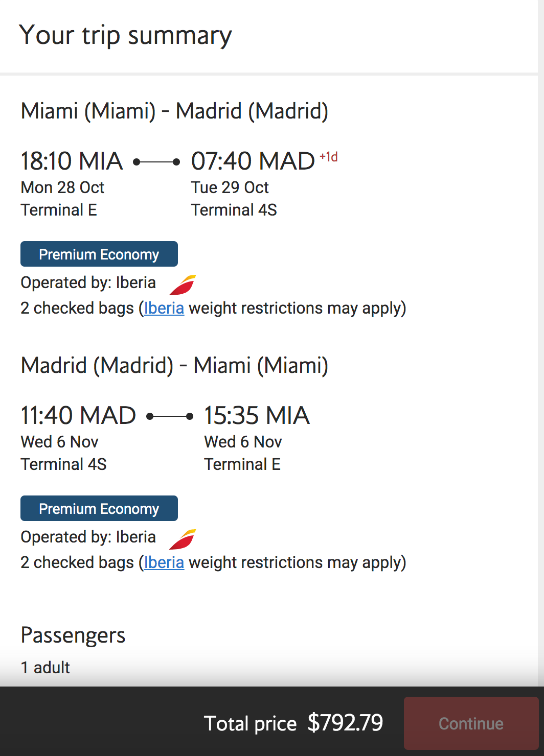The width and height of the screenshot is (544, 756).
Task: Click the +1d next-day arrival indicator
Action: [x=329, y=157]
